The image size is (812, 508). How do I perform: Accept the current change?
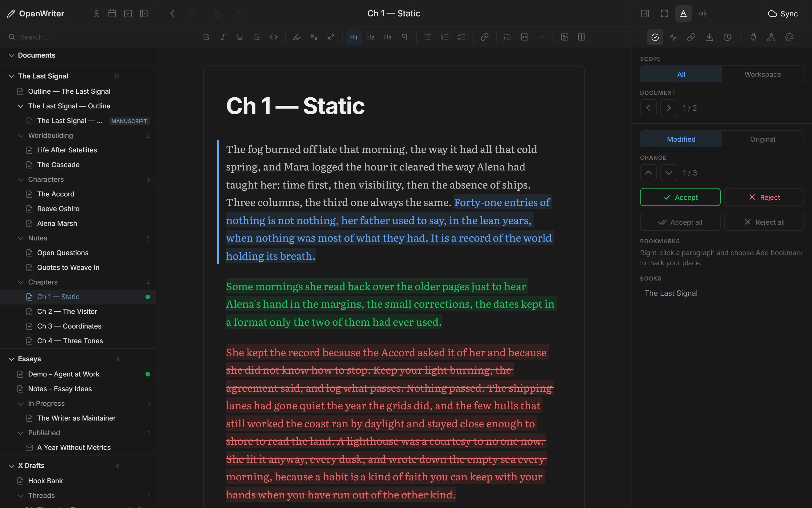click(680, 197)
